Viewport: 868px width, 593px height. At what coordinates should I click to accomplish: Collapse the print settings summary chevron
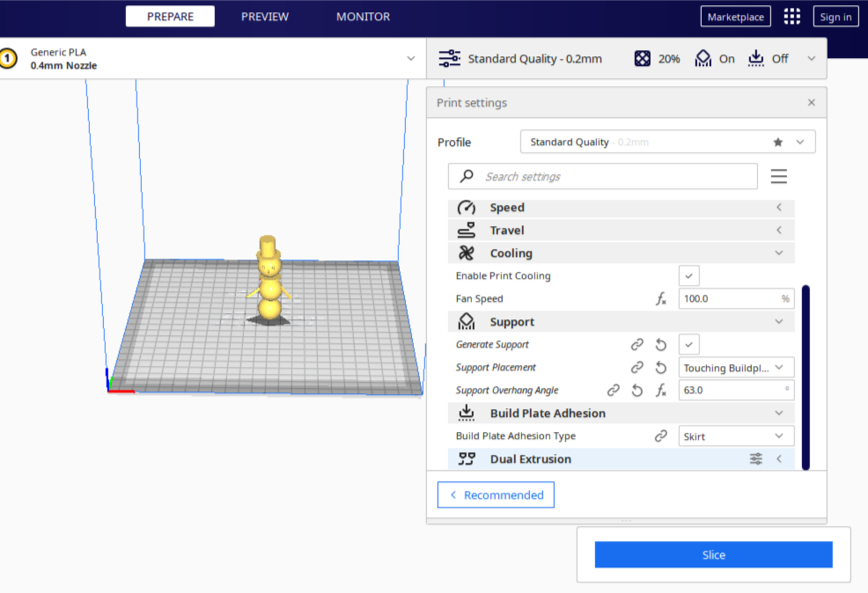point(811,58)
